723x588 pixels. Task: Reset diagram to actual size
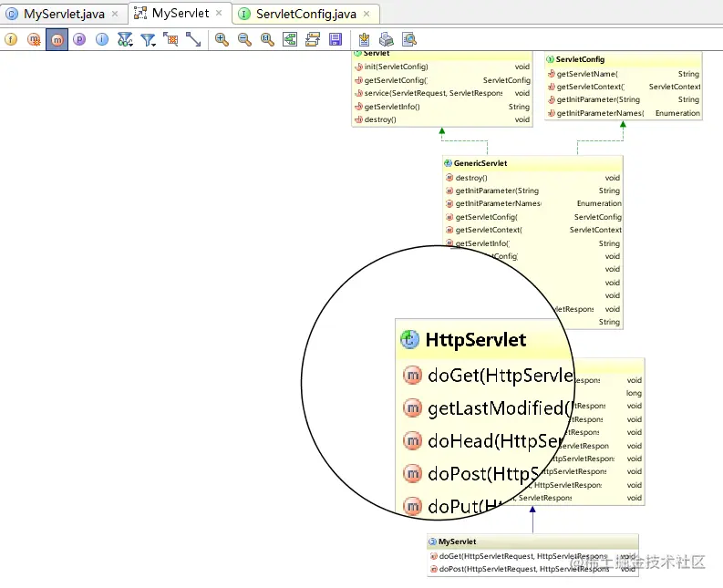pos(267,40)
